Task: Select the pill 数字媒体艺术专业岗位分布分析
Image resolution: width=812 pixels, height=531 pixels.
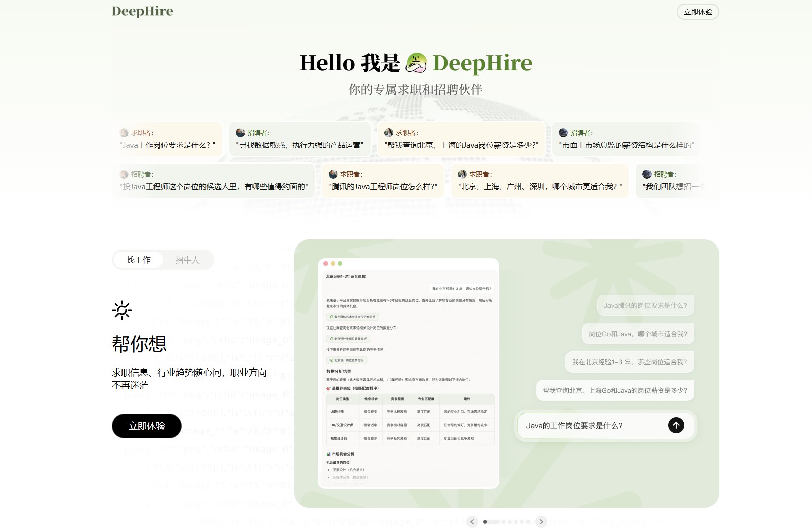Action: pos(353,317)
